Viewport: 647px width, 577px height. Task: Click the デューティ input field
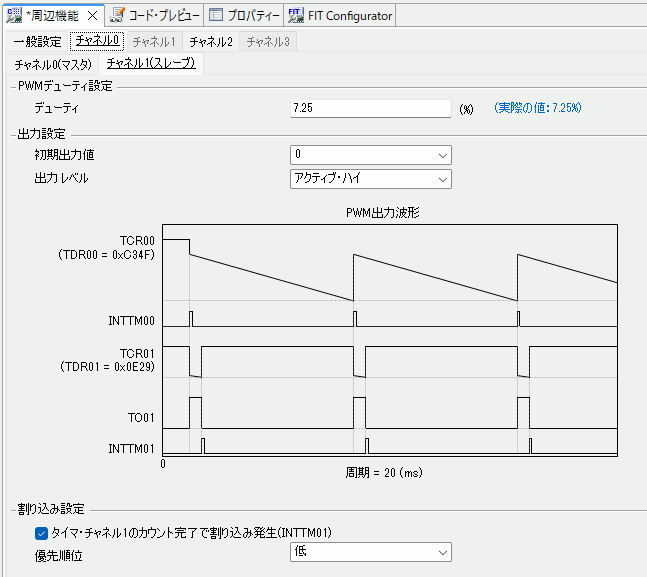pos(370,108)
